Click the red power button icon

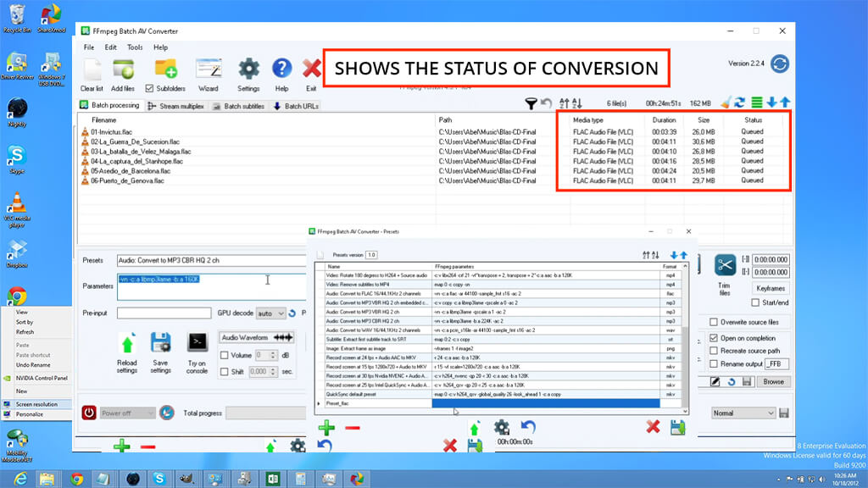coord(89,413)
